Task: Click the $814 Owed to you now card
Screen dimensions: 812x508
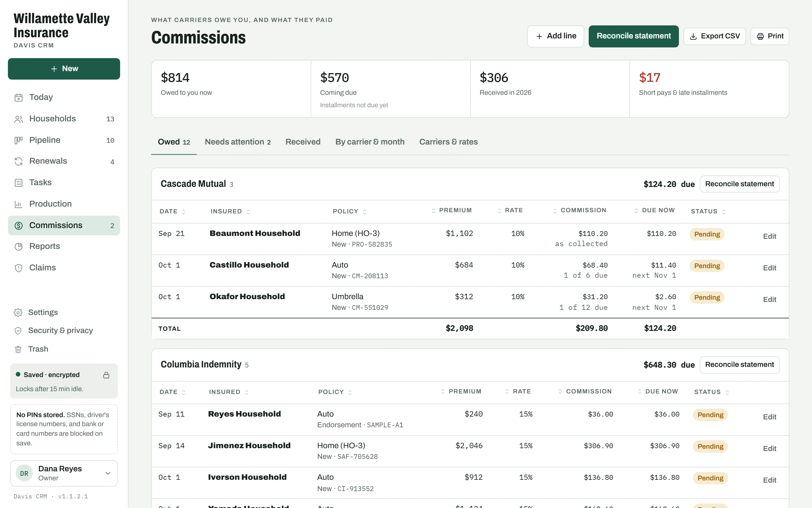Action: (x=231, y=89)
